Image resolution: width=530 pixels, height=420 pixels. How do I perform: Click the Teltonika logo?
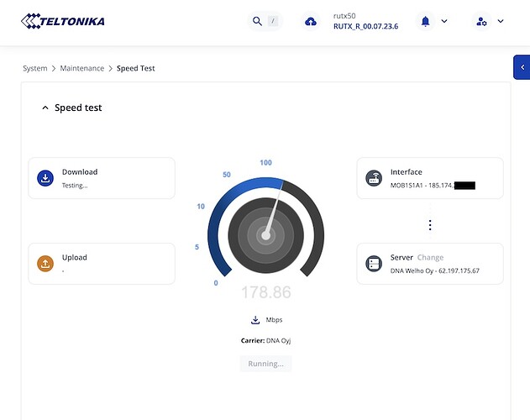tap(62, 21)
